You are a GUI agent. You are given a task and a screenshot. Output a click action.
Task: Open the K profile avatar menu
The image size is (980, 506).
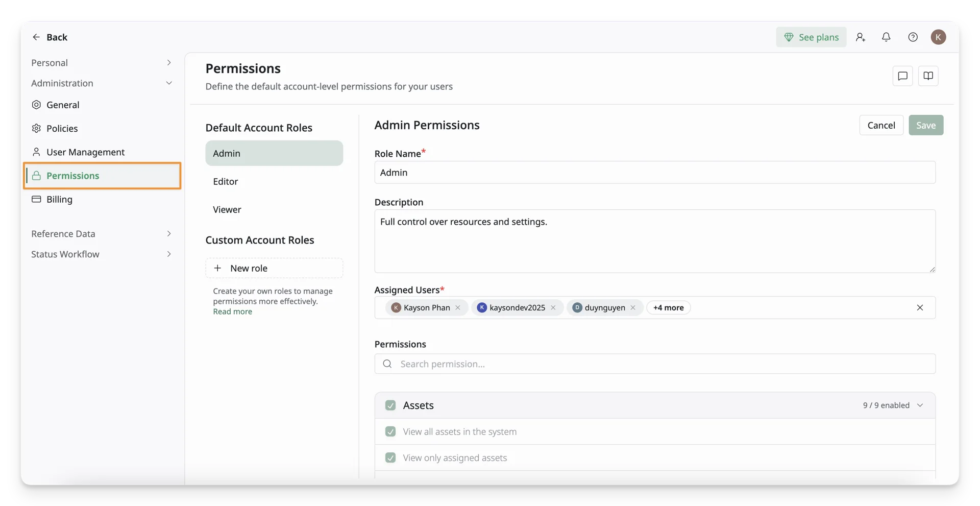(x=938, y=37)
